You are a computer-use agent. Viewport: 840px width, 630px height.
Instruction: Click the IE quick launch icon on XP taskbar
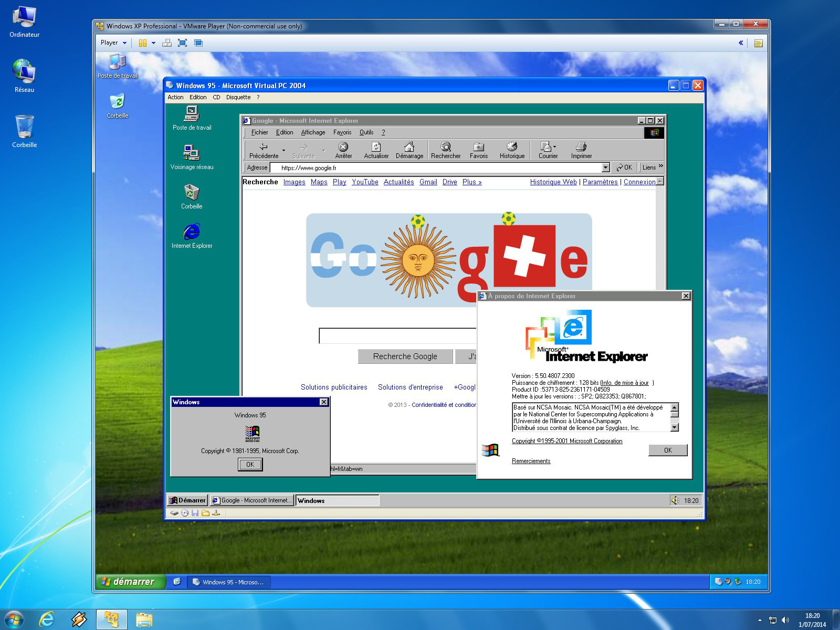pyautogui.click(x=177, y=582)
